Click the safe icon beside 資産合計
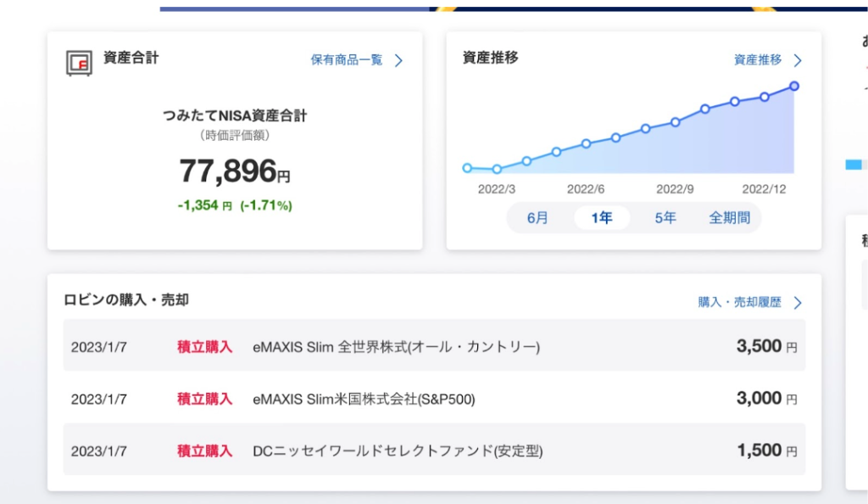Image resolution: width=868 pixels, height=504 pixels. [80, 63]
